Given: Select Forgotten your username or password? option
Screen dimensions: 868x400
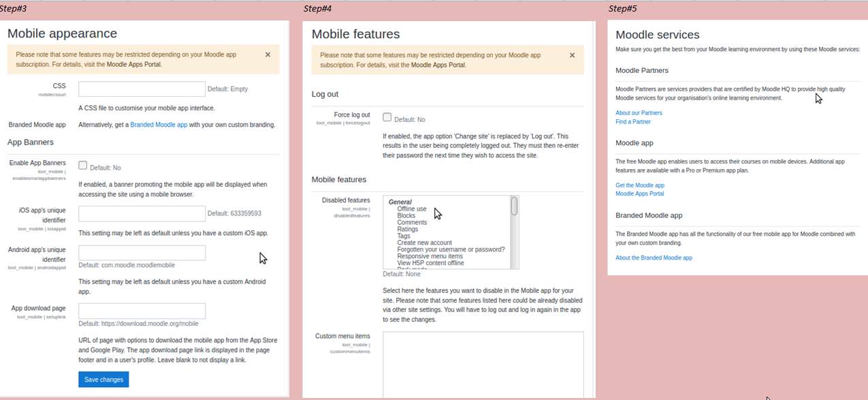Looking at the screenshot, I should tap(451, 249).
